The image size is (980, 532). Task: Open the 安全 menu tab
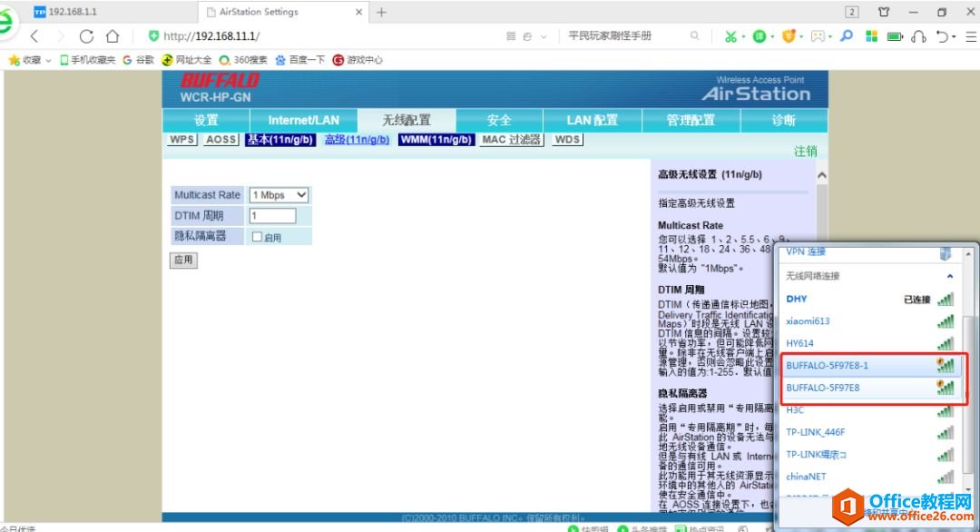tap(499, 120)
